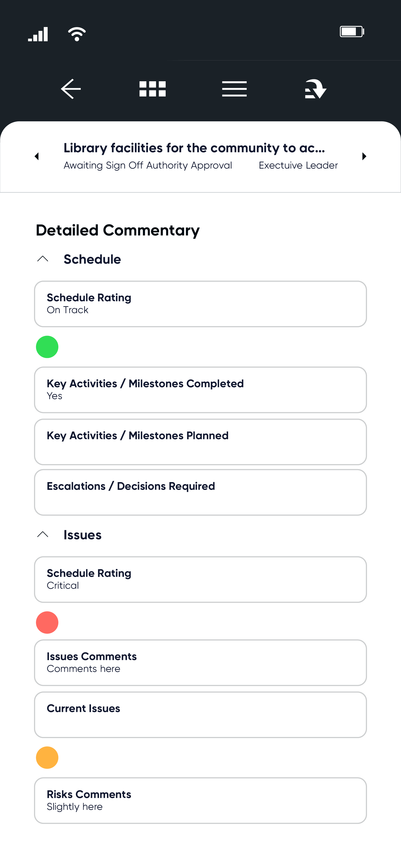The width and height of the screenshot is (401, 868).
Task: Tap the app logo icon in toolbar
Action: tap(316, 89)
